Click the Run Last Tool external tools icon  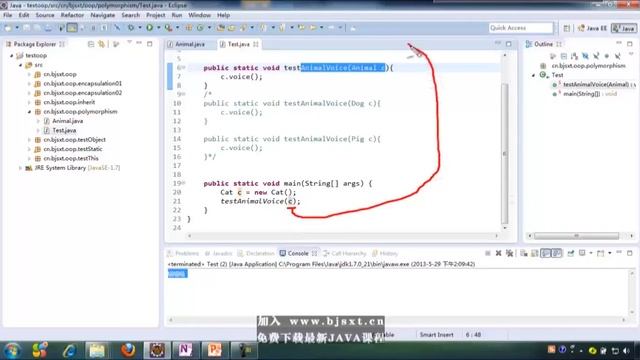click(169, 28)
